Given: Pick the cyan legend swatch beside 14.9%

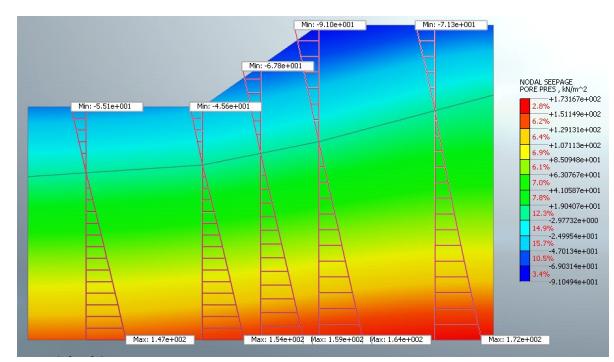Looking at the screenshot, I should [525, 228].
